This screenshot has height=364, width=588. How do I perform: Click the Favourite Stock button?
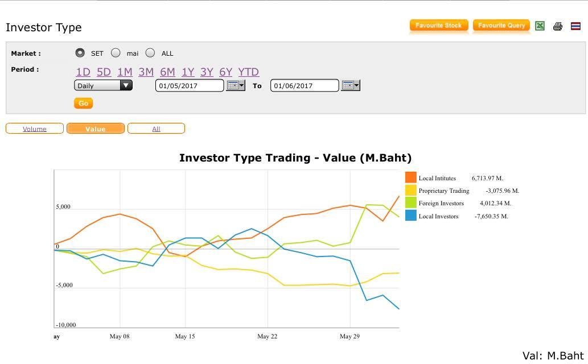click(439, 26)
